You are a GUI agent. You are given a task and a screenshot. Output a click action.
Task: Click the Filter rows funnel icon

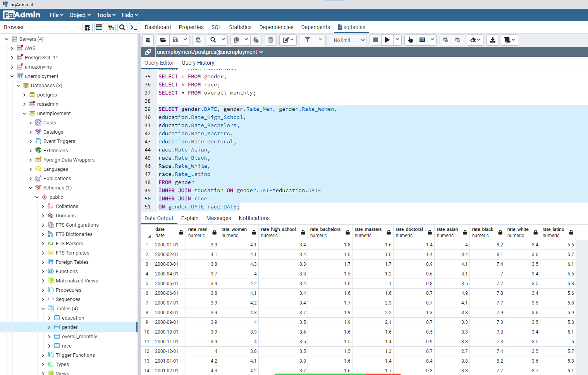(308, 40)
